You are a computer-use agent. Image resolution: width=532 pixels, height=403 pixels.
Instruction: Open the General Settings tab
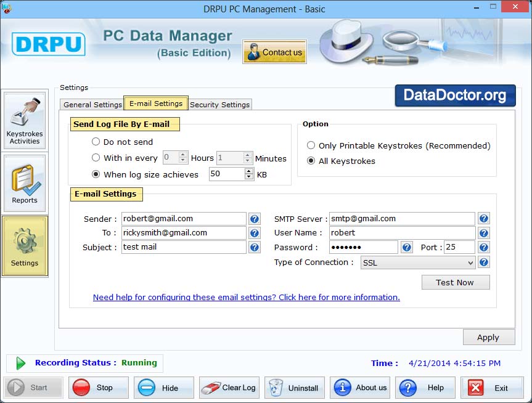pos(91,104)
